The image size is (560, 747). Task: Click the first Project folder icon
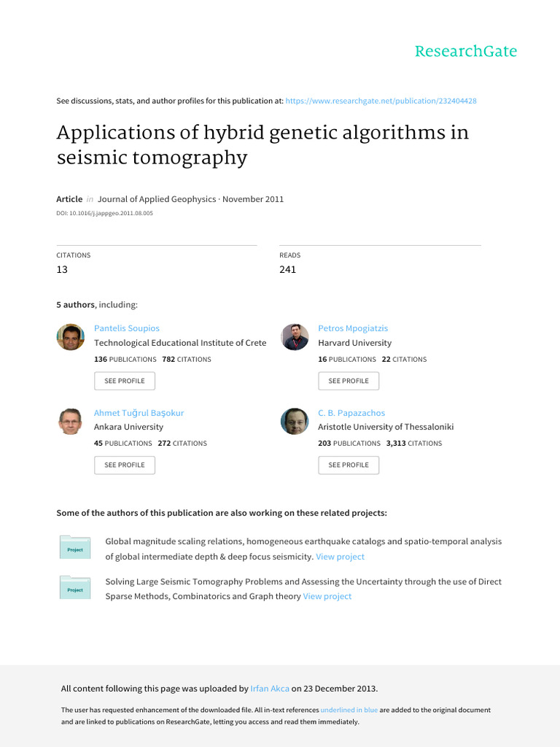click(x=75, y=548)
